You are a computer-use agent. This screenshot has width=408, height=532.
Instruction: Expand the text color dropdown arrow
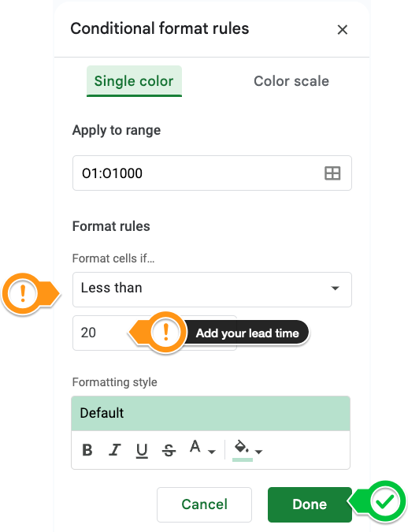click(212, 452)
